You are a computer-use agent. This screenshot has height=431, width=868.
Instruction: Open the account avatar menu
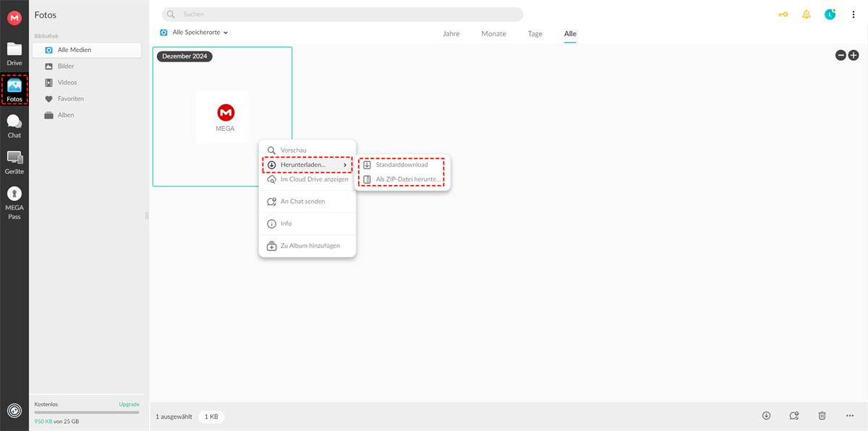pyautogui.click(x=830, y=14)
